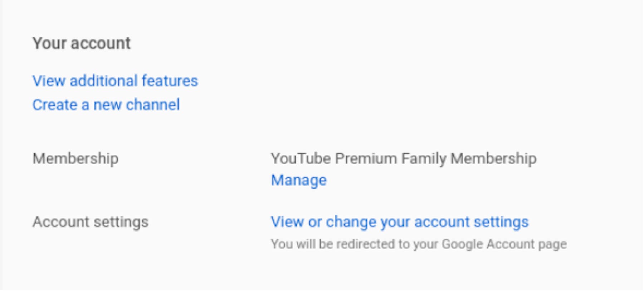Click the grey text mentioning Google Account page

coord(419,244)
